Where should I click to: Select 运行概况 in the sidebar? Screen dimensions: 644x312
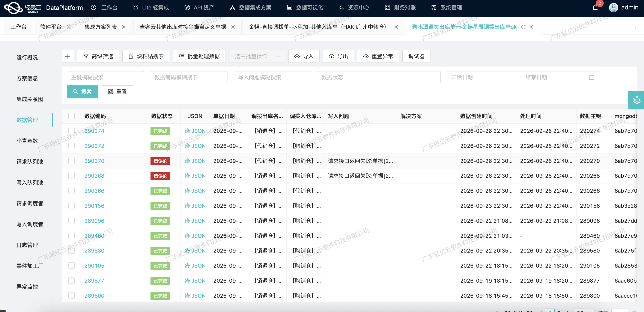tap(27, 58)
